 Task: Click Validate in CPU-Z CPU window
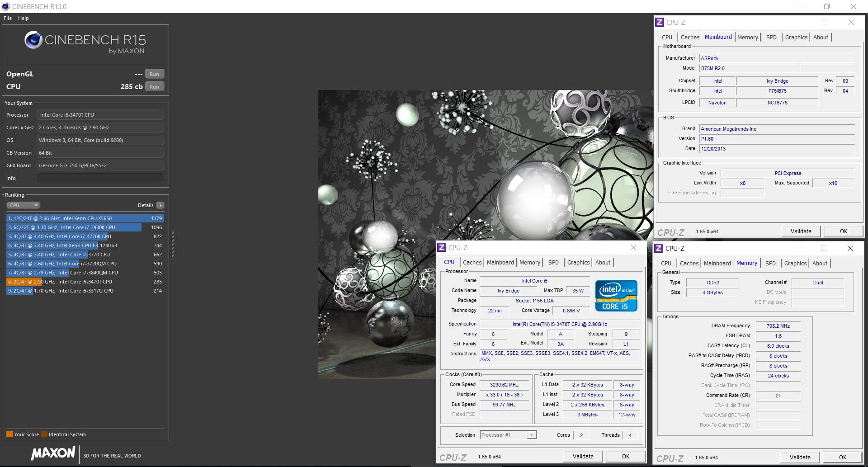(583, 456)
